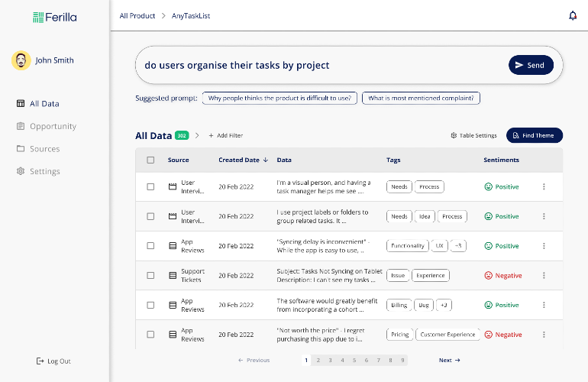Check the box for the Not worth the price row

coord(150,335)
